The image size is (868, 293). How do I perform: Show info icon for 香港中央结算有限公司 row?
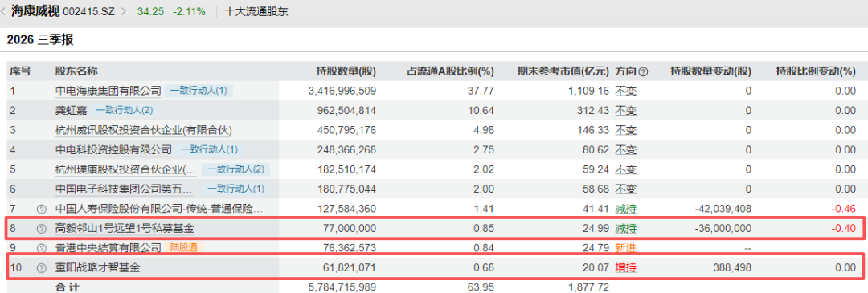[41, 248]
